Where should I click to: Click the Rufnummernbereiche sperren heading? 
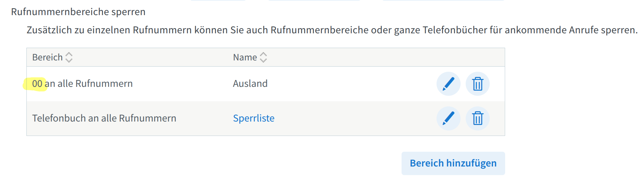[x=78, y=12]
